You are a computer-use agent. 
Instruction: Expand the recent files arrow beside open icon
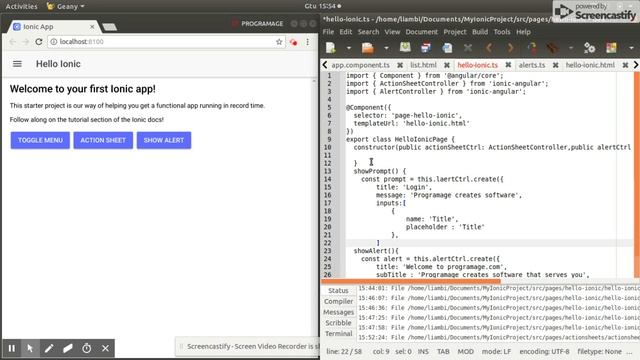(x=386, y=48)
